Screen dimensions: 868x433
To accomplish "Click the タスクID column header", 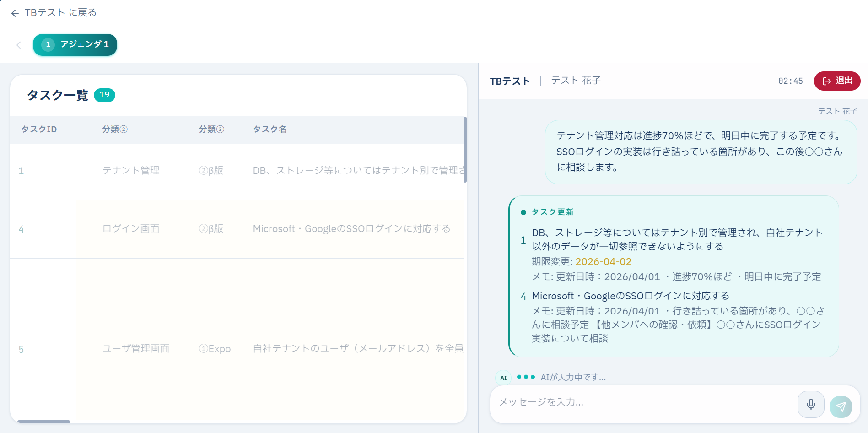I will [x=39, y=130].
